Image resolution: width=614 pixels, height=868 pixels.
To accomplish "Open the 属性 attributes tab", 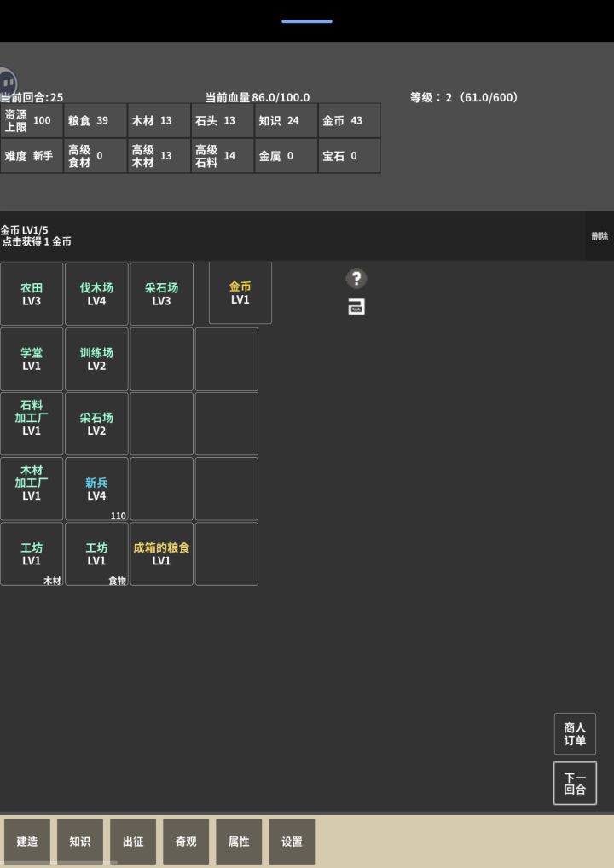I will (x=239, y=842).
